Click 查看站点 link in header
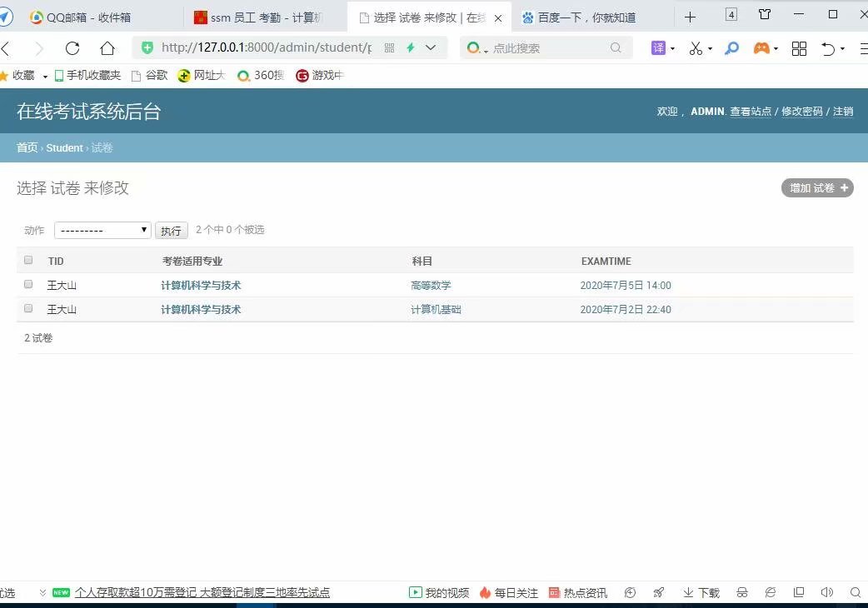The height and width of the screenshot is (608, 868). click(750, 112)
